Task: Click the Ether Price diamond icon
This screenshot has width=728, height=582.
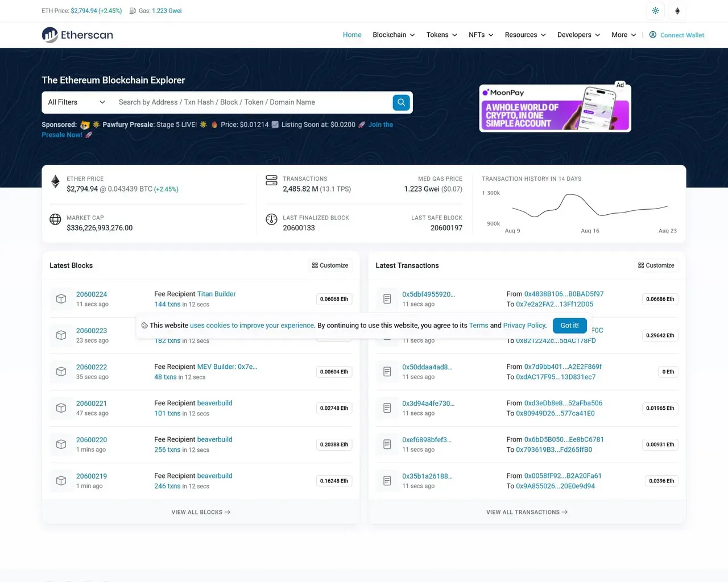Action: (x=55, y=181)
